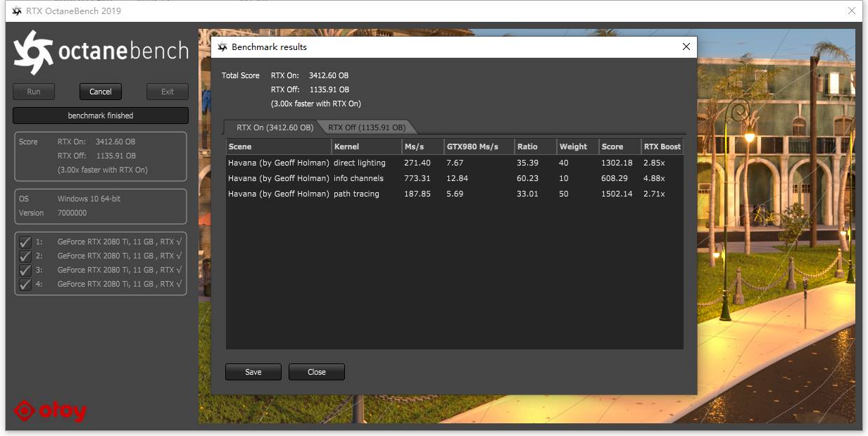This screenshot has height=436, width=868.
Task: Select the direct lighting kernel row
Action: 455,163
